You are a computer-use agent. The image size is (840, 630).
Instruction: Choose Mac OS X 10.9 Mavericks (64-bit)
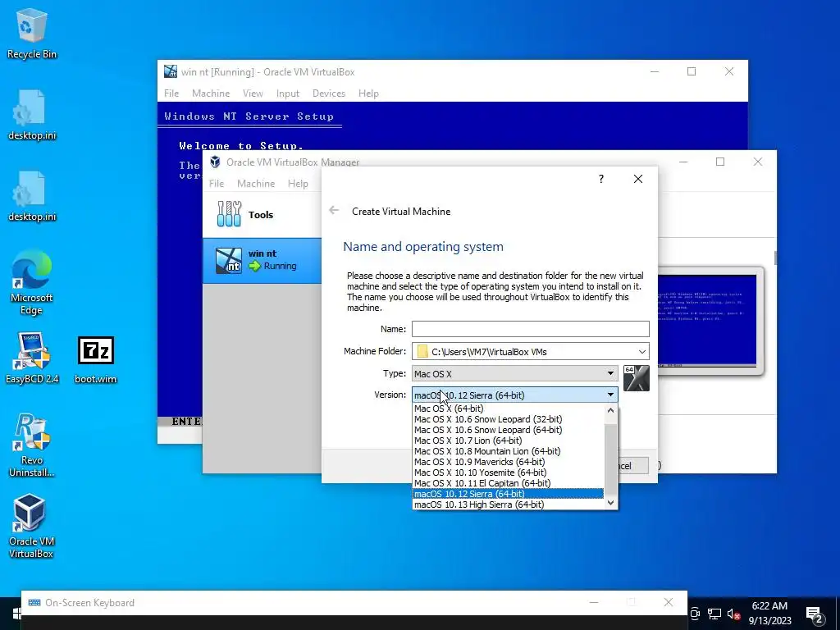tap(508, 462)
